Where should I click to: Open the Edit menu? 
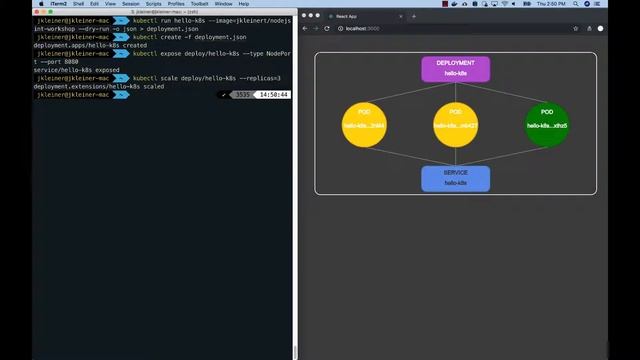click(94, 4)
